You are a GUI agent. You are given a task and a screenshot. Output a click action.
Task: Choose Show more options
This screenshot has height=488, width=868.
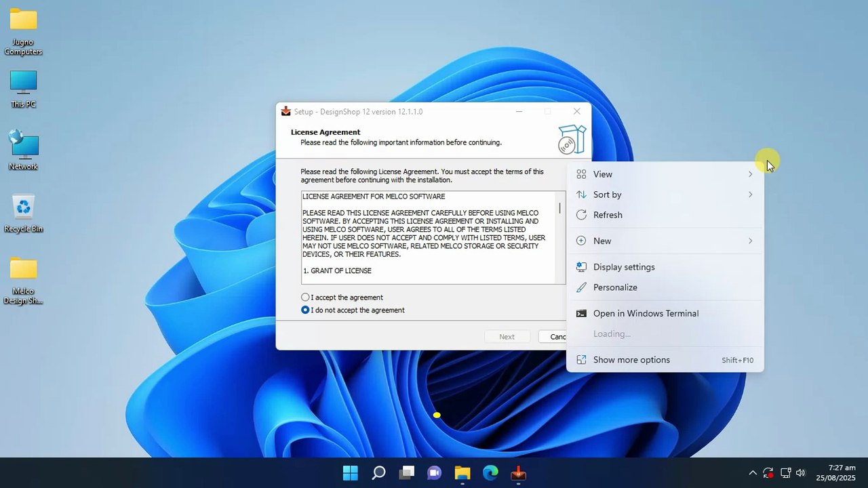(665, 360)
